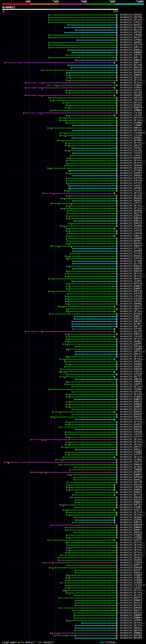This screenshot has height=644, width=146.
Task: Click purple alignment bar of UniRef100_C6ZRX4
Action: (80, 563)
